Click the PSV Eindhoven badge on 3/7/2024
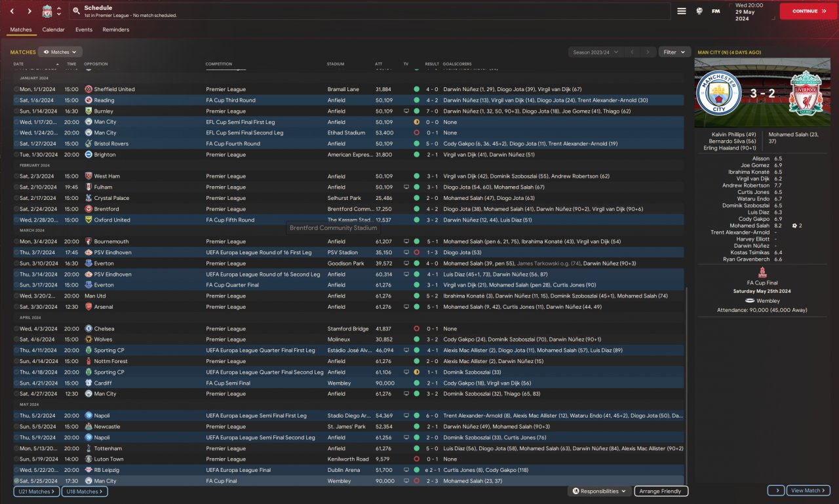Image resolution: width=839 pixels, height=504 pixels. click(x=88, y=252)
